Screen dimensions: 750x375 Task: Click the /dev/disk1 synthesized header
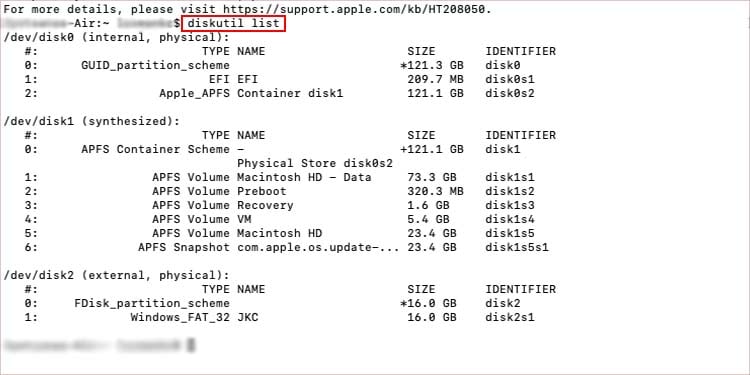pyautogui.click(x=92, y=121)
